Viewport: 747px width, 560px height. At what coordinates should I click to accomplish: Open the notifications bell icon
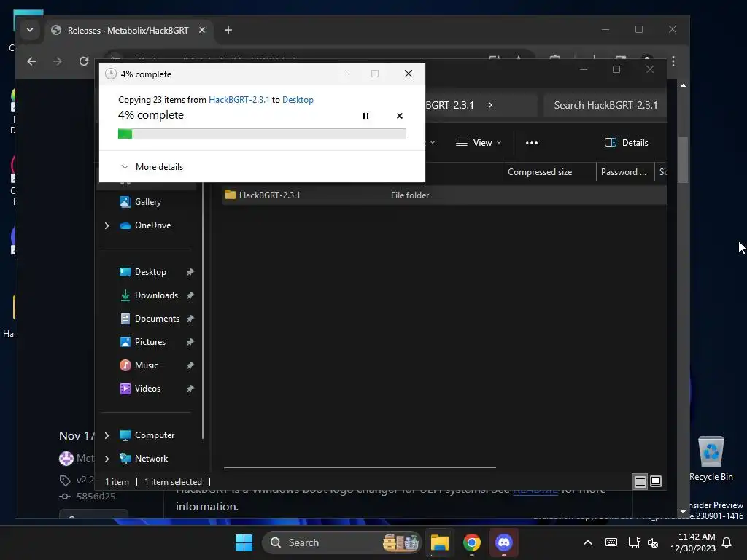click(727, 542)
